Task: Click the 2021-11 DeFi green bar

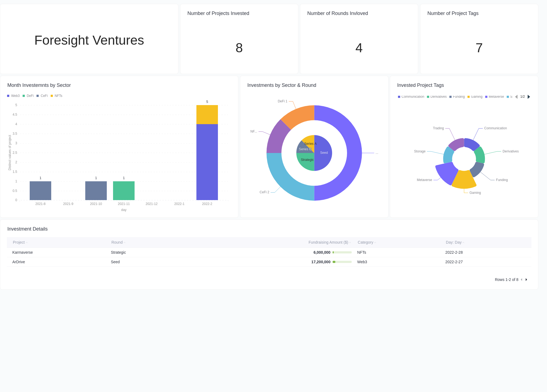Action: (x=124, y=191)
